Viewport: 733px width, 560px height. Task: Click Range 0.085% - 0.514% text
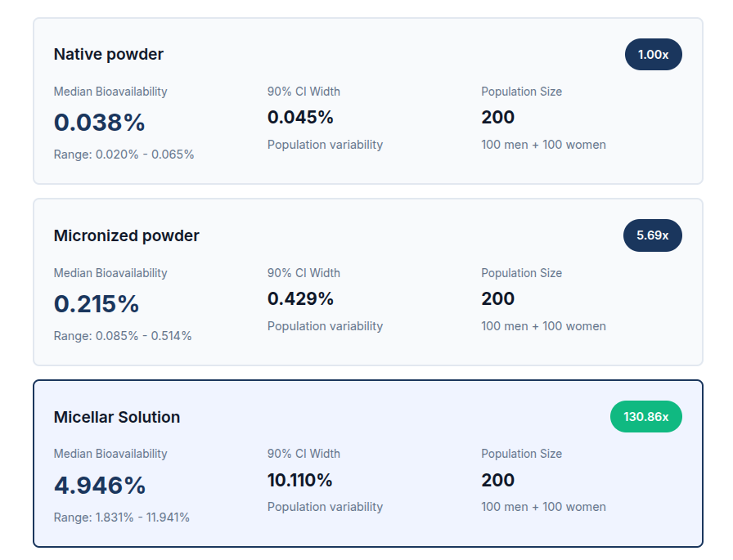pyautogui.click(x=123, y=336)
